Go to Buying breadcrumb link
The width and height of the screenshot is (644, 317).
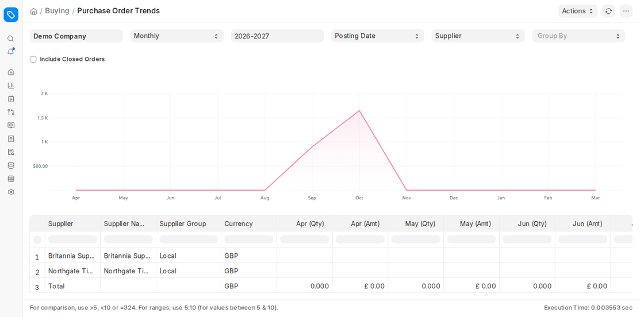(x=57, y=11)
